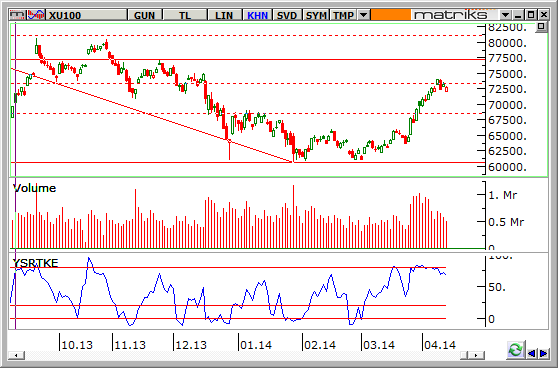Click the small square icon at the price panel corner
Viewport: 558px width, 368px height.
pyautogui.click(x=541, y=27)
